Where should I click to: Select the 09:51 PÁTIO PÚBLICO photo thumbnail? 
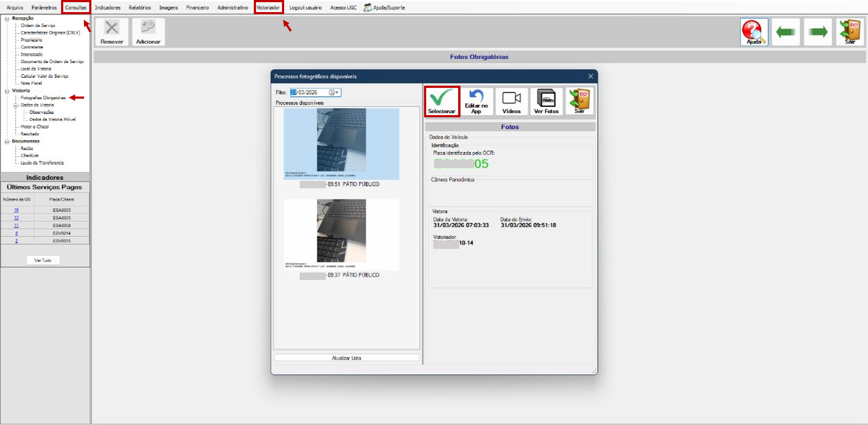pyautogui.click(x=341, y=144)
